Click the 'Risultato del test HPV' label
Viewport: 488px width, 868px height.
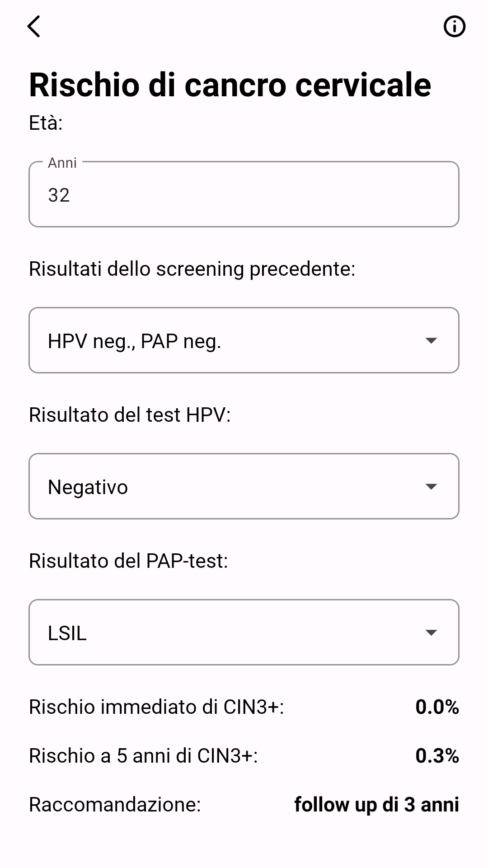point(130,415)
